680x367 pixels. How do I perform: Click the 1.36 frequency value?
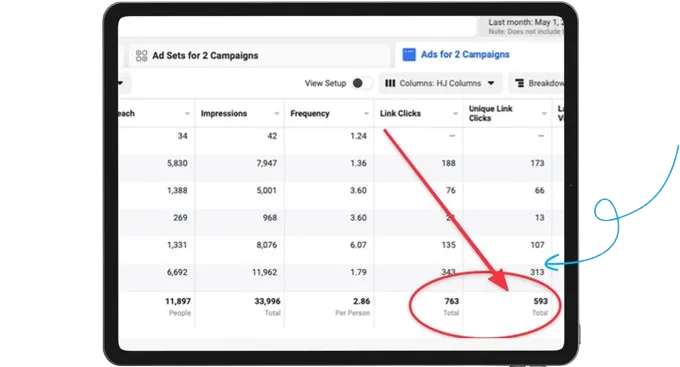(x=358, y=163)
